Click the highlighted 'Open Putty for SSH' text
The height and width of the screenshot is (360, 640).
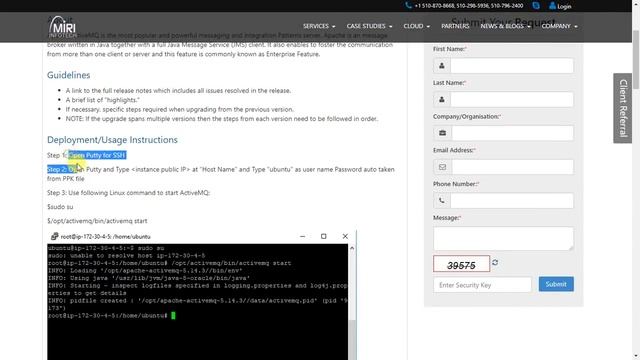click(x=97, y=155)
